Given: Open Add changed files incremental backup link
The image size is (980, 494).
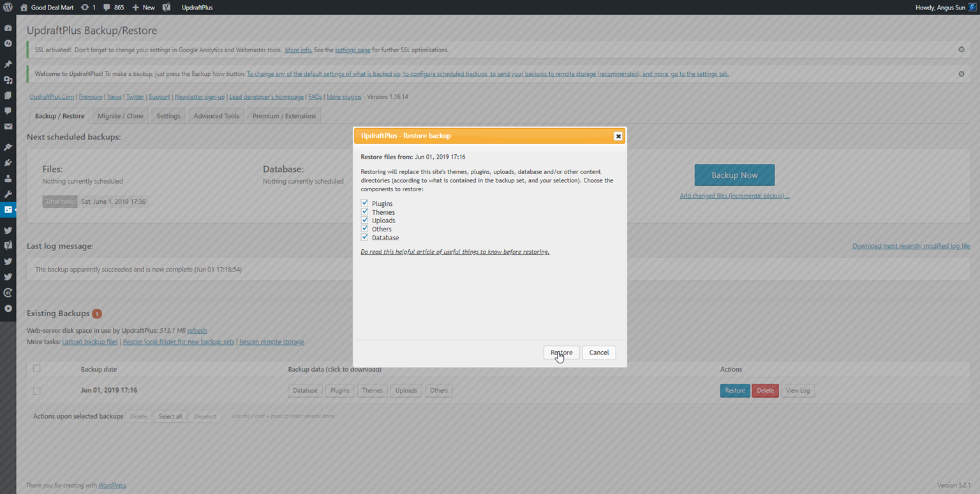Looking at the screenshot, I should coord(734,196).
